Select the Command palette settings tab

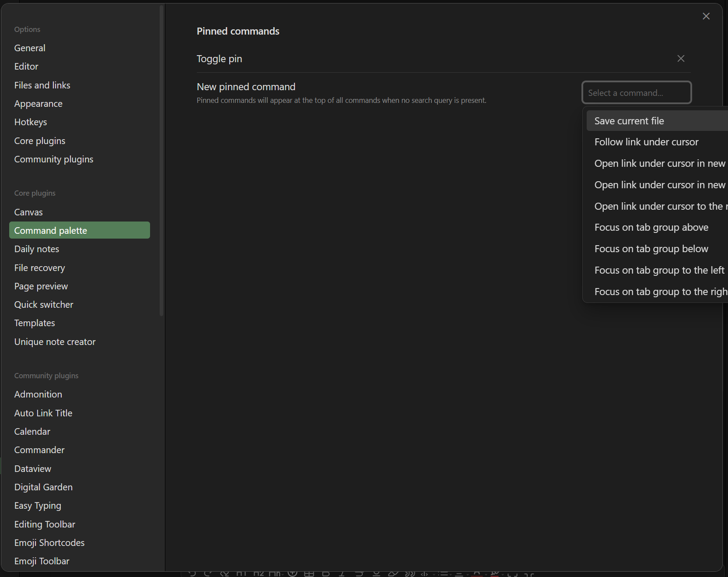point(80,230)
